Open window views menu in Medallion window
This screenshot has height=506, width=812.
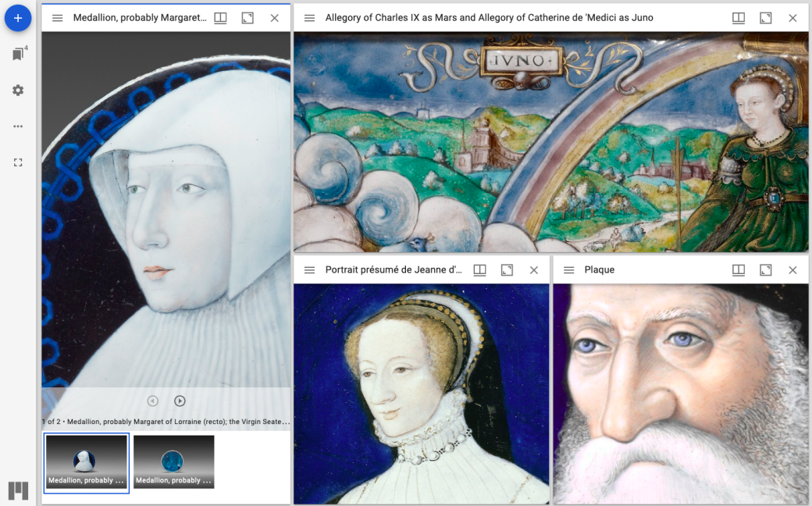[x=220, y=18]
